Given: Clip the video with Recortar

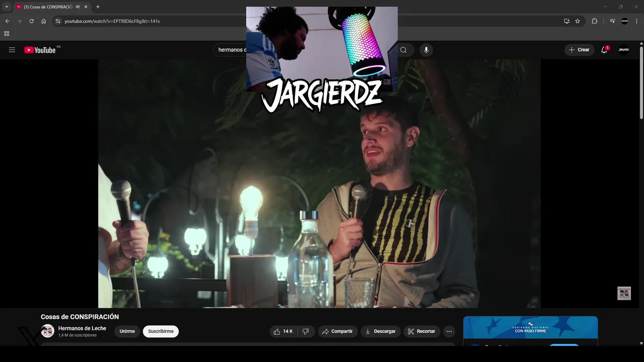Looking at the screenshot, I should tap(422, 331).
